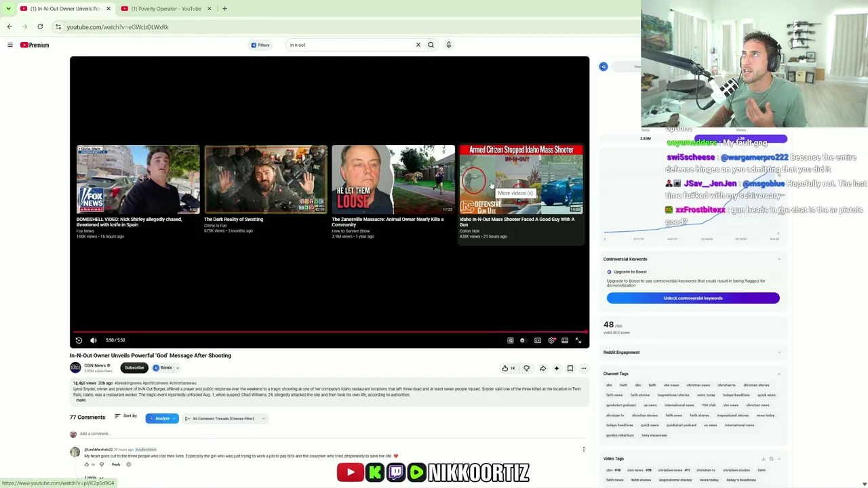
Task: Click the address bar URL
Action: click(x=117, y=27)
